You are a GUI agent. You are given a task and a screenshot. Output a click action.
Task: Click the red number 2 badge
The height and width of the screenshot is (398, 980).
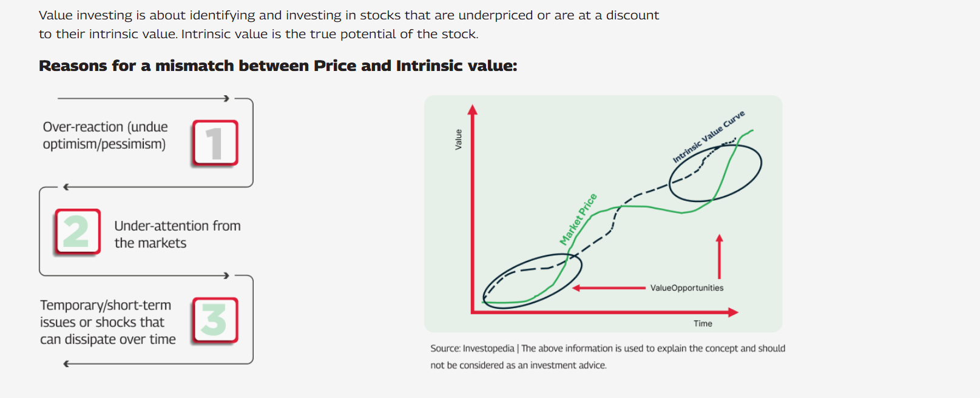point(77,232)
